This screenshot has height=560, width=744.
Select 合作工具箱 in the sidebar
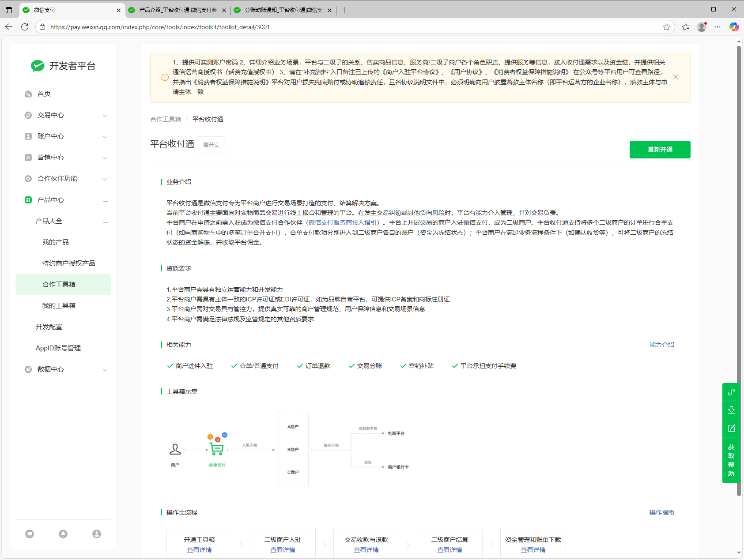pyautogui.click(x=63, y=285)
